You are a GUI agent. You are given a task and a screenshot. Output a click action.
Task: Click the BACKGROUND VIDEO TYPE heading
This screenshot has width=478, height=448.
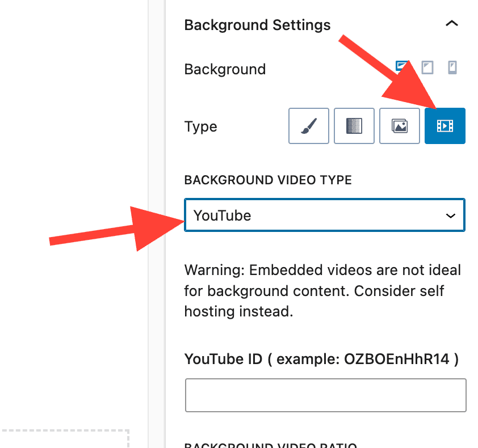tap(268, 180)
